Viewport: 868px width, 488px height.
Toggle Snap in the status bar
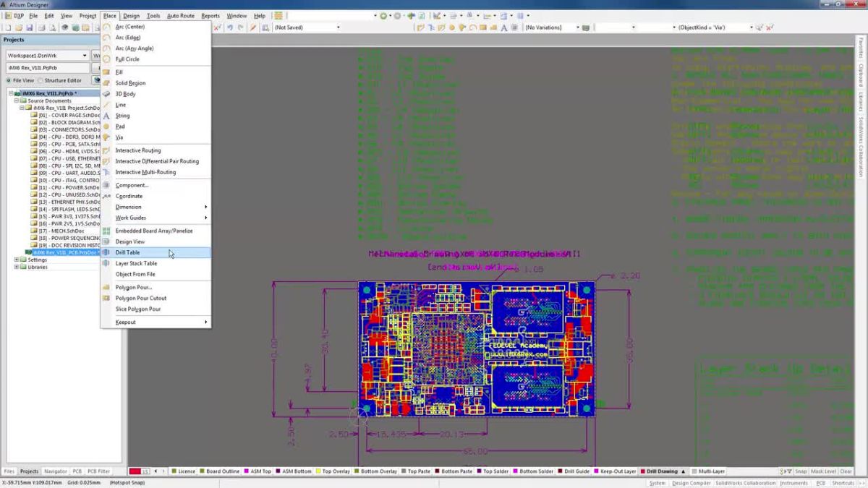[x=801, y=471]
